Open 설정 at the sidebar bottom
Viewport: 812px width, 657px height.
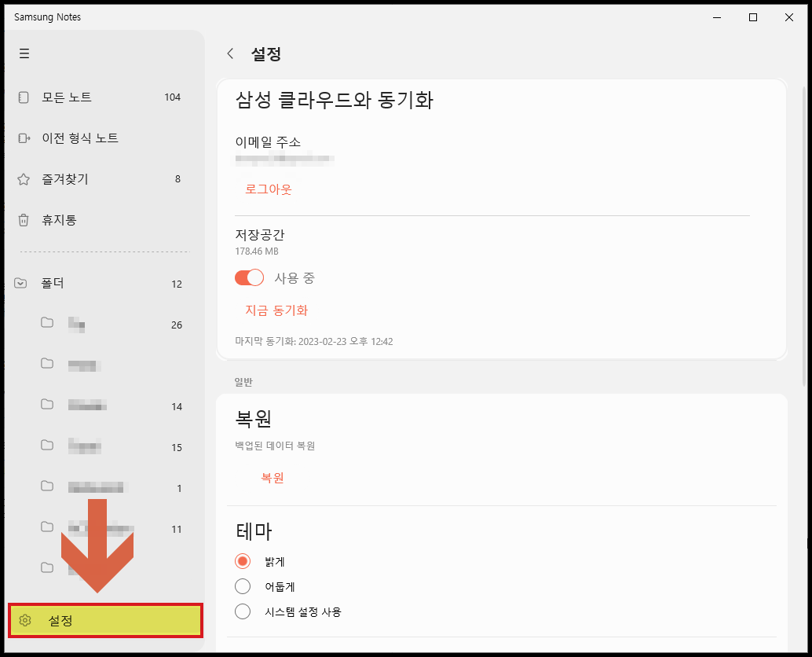105,620
